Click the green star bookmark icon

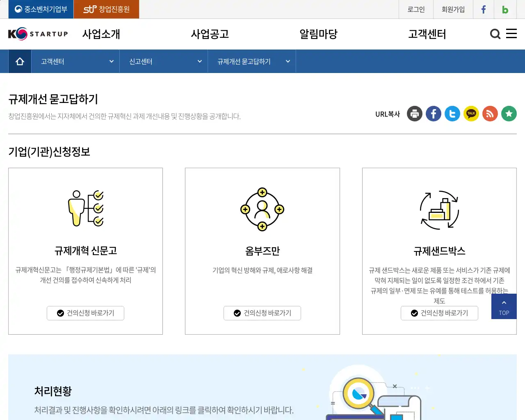[x=509, y=114]
